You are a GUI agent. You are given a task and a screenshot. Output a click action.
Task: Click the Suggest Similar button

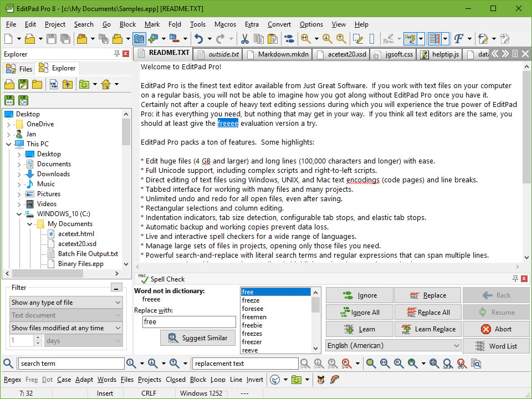(198, 337)
